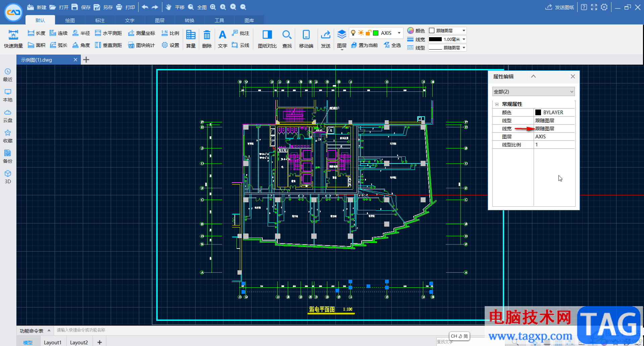Open the 查找 search tool
The height and width of the screenshot is (346, 644).
pos(287,39)
